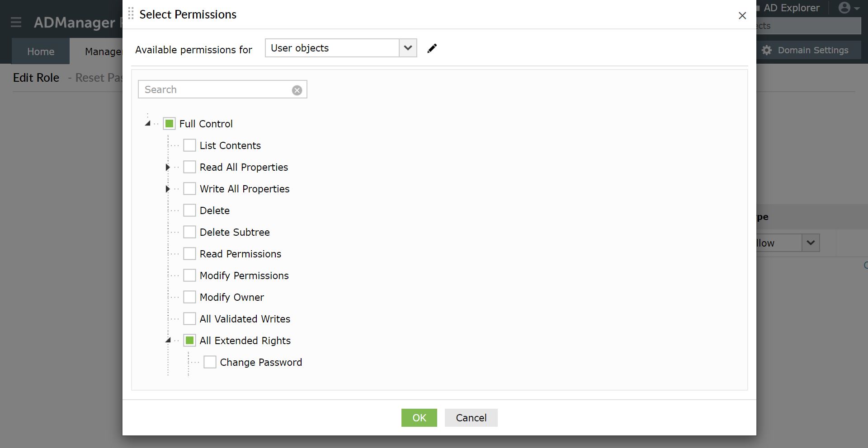Click the hamburger menu icon
Viewport: 868px width, 448px height.
16,22
